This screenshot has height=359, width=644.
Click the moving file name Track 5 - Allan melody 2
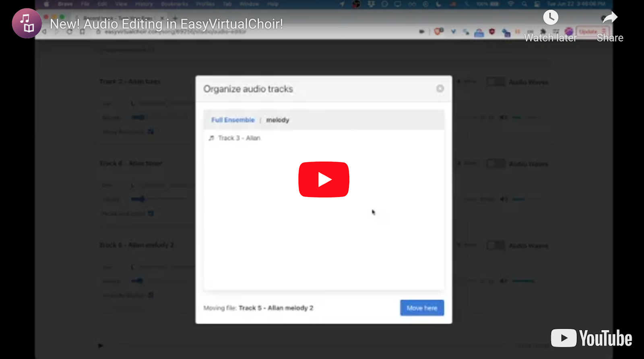(276, 308)
